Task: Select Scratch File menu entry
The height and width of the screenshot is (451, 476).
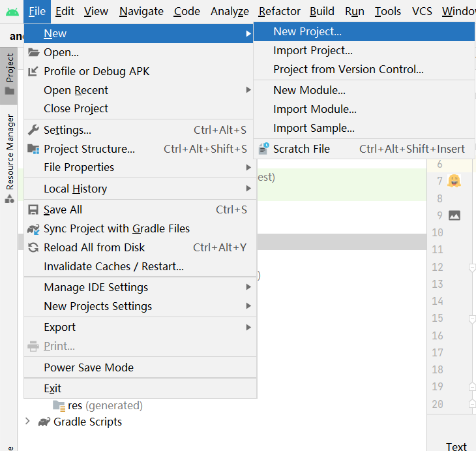Action: click(x=364, y=149)
